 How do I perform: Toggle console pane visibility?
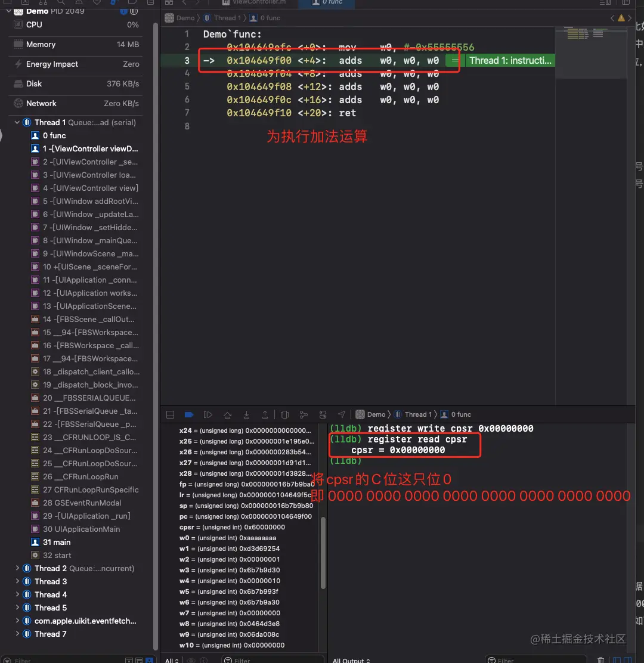pyautogui.click(x=628, y=660)
